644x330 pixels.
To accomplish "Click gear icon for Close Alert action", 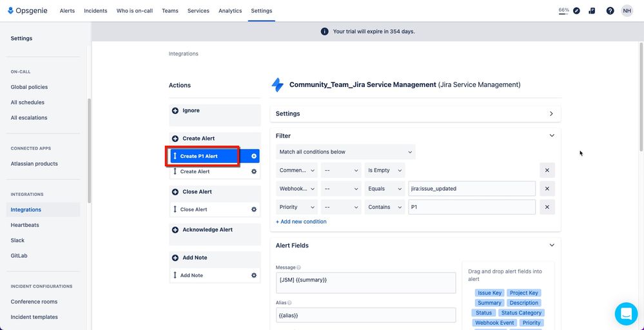I will tap(254, 209).
